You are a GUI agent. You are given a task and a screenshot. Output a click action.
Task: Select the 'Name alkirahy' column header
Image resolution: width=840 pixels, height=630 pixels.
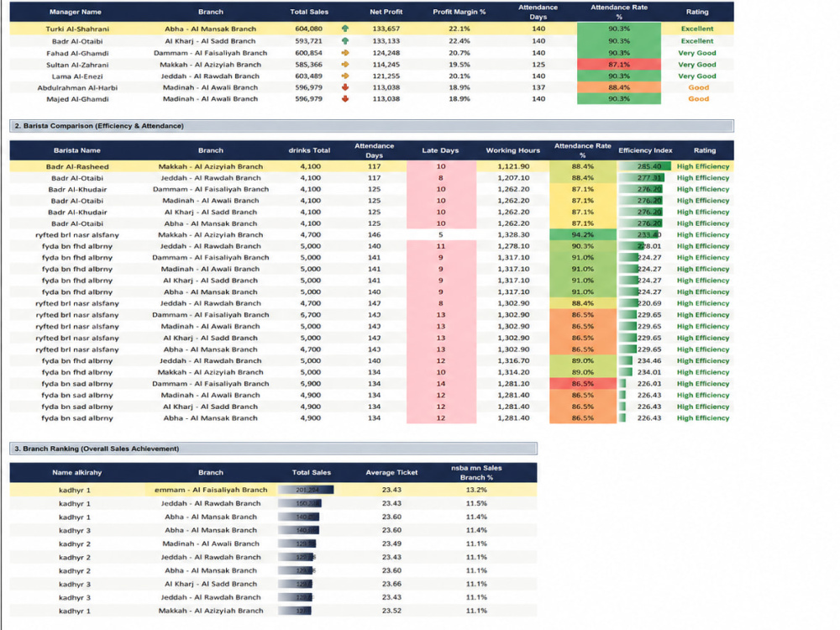click(76, 472)
